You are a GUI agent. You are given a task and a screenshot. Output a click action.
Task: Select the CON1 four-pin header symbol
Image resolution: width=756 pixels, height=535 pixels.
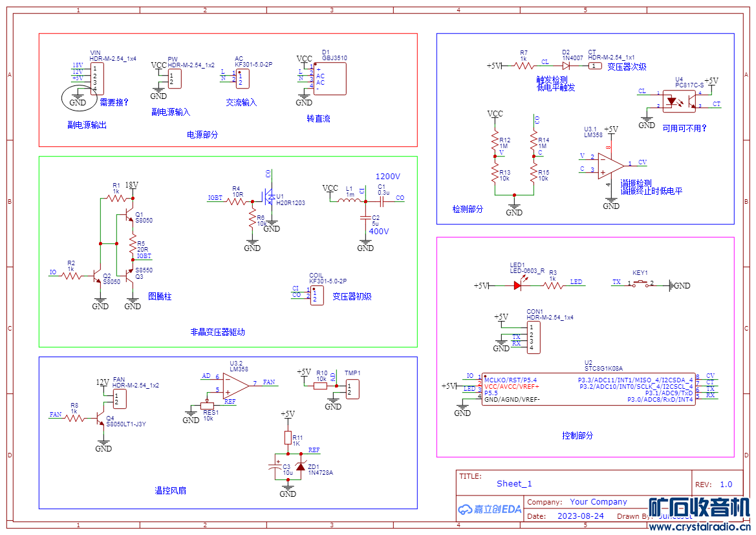click(534, 337)
